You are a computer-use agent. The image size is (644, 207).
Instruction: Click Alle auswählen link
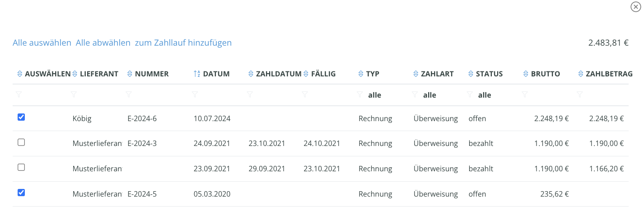coord(42,43)
